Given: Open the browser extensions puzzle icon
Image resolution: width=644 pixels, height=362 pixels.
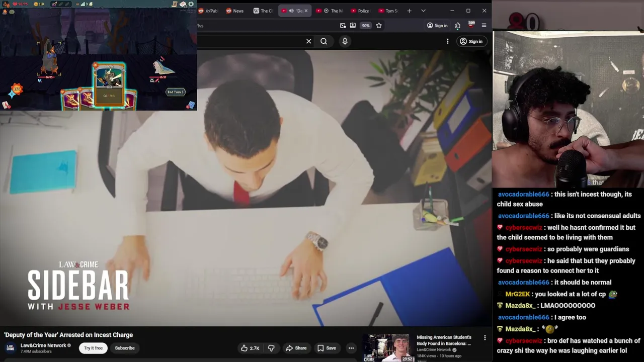Looking at the screenshot, I should (x=457, y=26).
